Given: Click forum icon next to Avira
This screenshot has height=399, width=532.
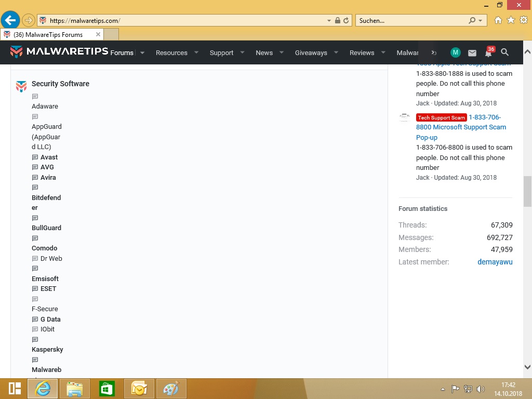Looking at the screenshot, I should point(35,178).
